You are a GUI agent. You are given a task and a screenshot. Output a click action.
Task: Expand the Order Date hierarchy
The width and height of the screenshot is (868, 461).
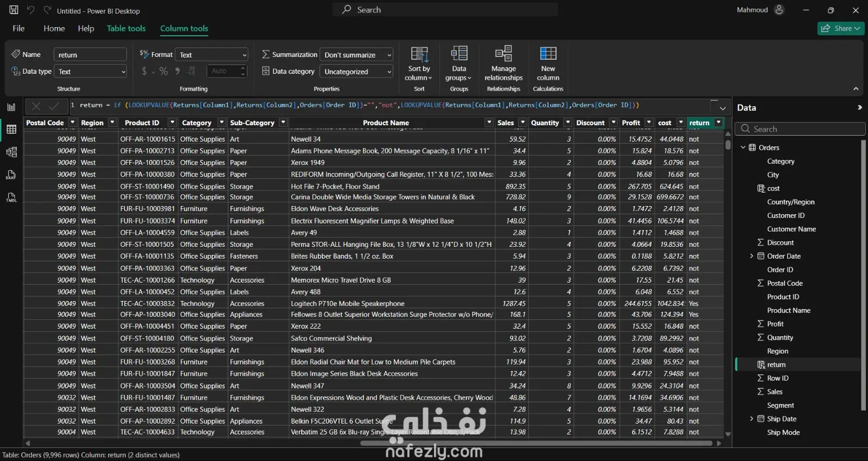click(751, 256)
